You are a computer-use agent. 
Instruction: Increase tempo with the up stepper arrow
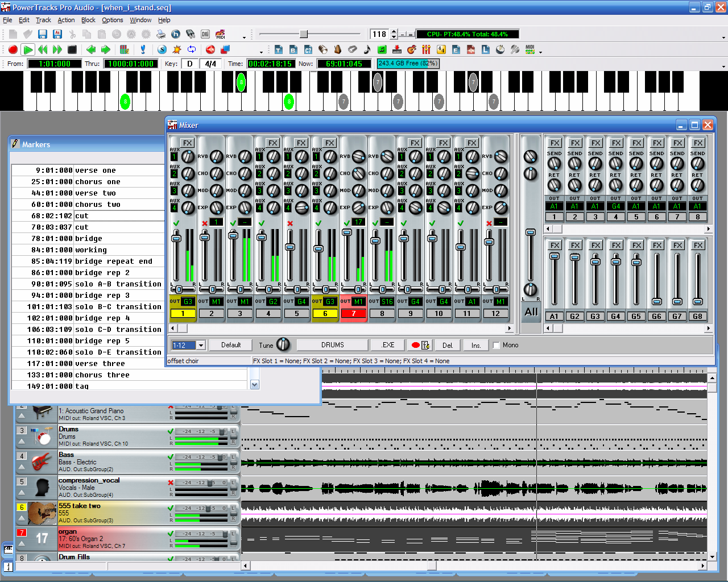(x=394, y=31)
